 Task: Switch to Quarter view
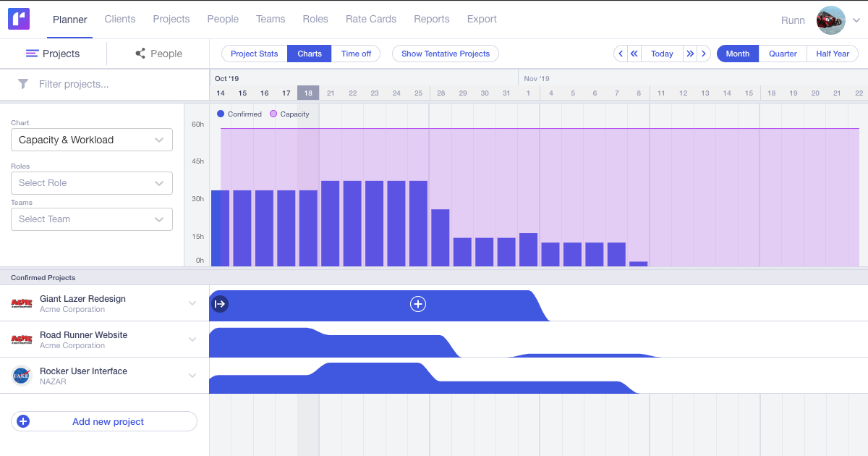[x=782, y=53]
